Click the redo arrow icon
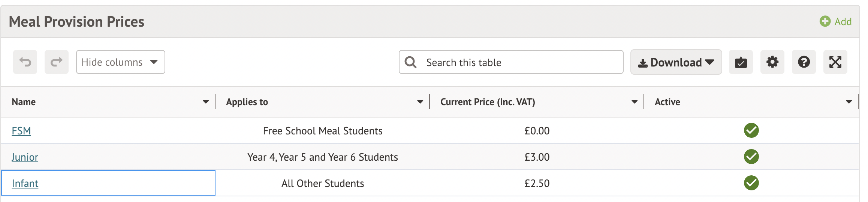868x202 pixels. tap(57, 62)
